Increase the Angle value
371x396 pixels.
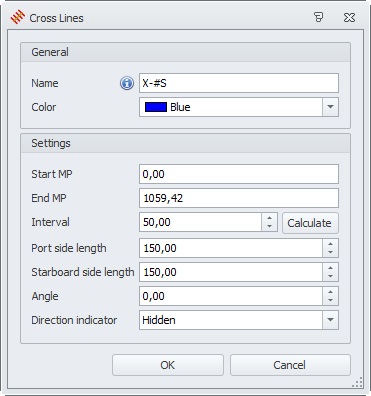coord(330,292)
